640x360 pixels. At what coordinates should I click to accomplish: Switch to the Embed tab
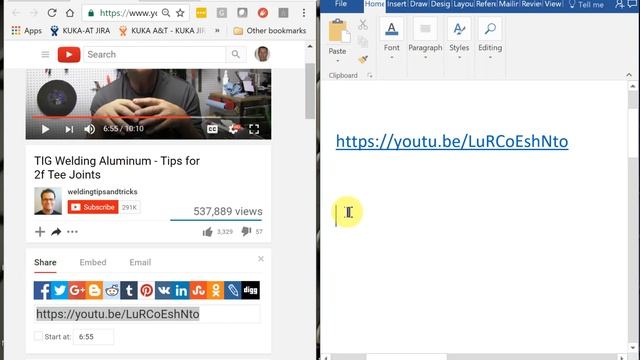93,262
